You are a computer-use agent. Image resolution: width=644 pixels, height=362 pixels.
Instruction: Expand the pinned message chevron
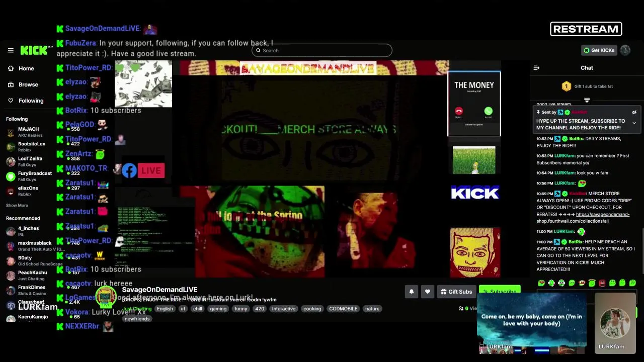(x=634, y=123)
